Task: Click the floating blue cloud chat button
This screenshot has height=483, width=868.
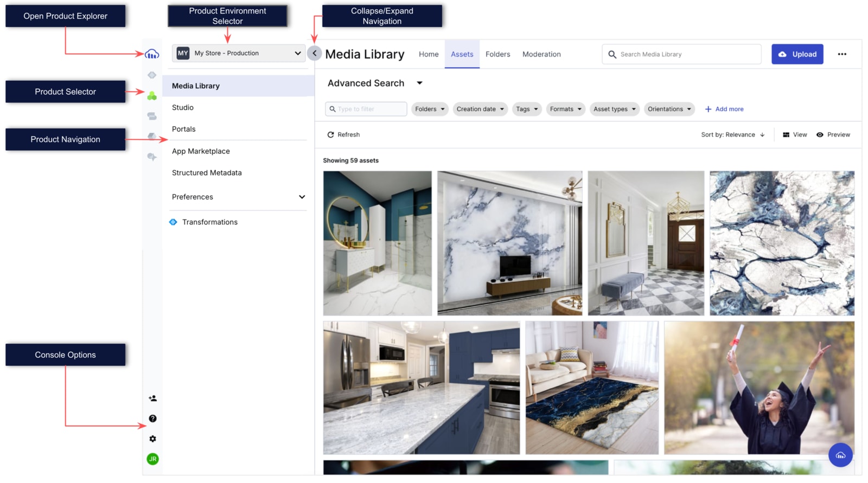Action: [840, 455]
